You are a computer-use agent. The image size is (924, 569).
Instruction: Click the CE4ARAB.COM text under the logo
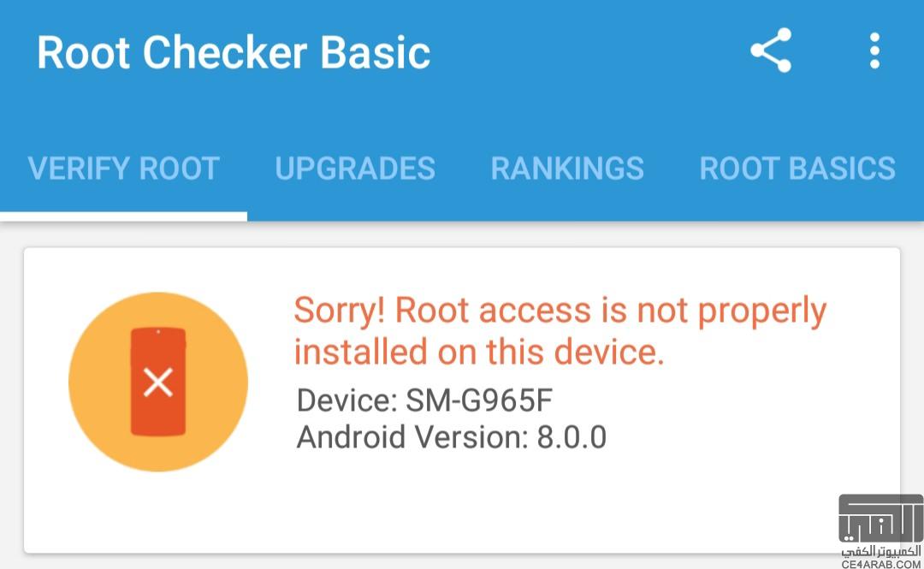(x=881, y=564)
